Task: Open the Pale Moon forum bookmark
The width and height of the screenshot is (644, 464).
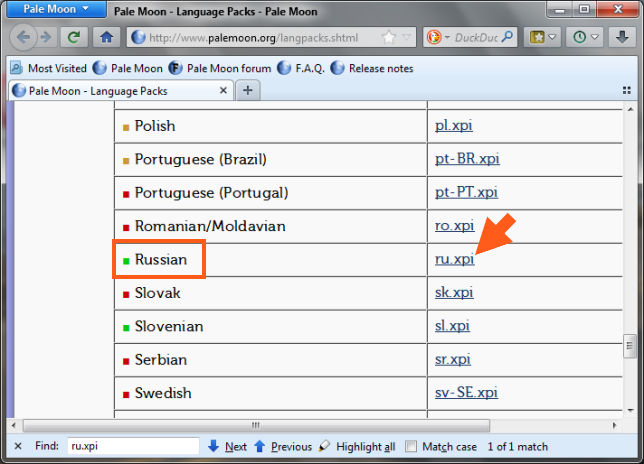Action: pos(220,68)
